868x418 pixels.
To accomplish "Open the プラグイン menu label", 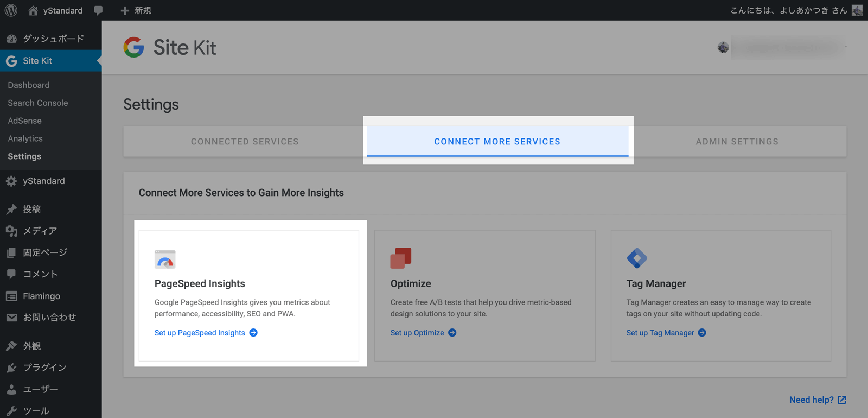I will (x=44, y=368).
